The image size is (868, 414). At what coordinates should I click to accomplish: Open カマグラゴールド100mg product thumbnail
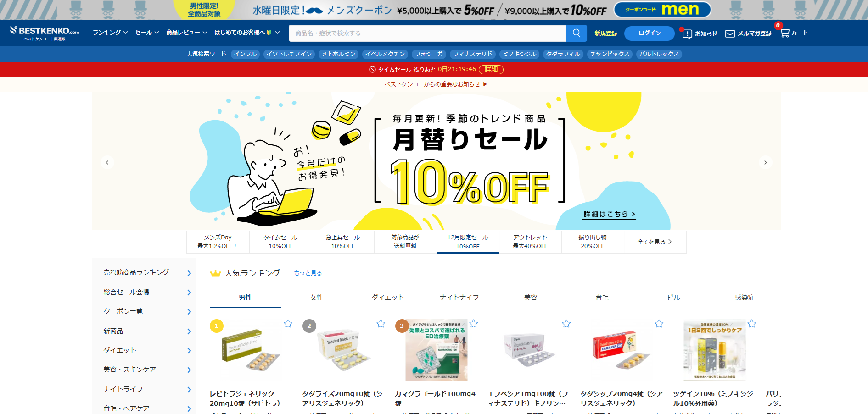coord(436,350)
